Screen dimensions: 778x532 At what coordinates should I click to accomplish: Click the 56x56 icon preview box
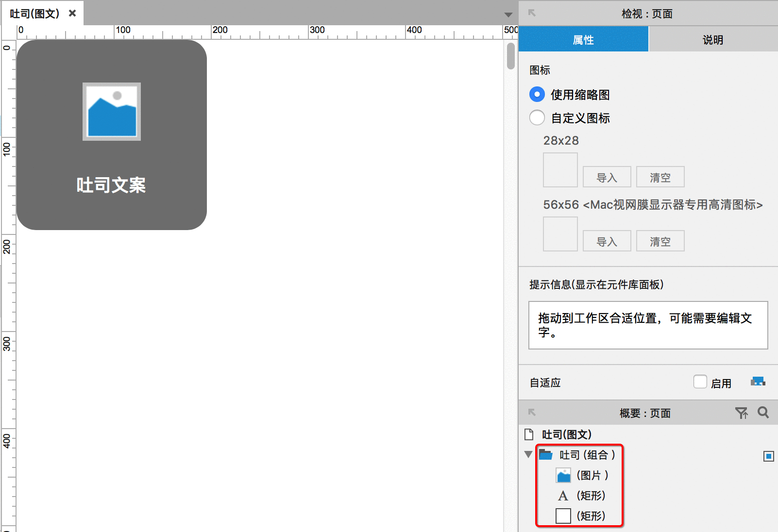coord(560,234)
